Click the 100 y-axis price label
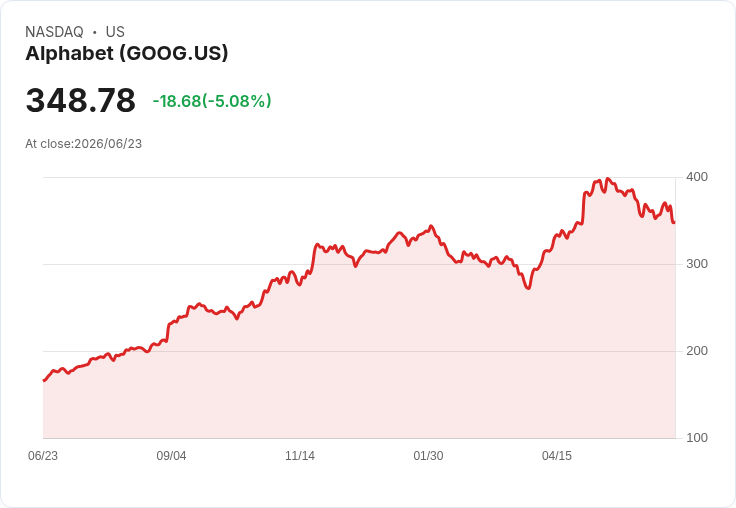 (x=697, y=438)
